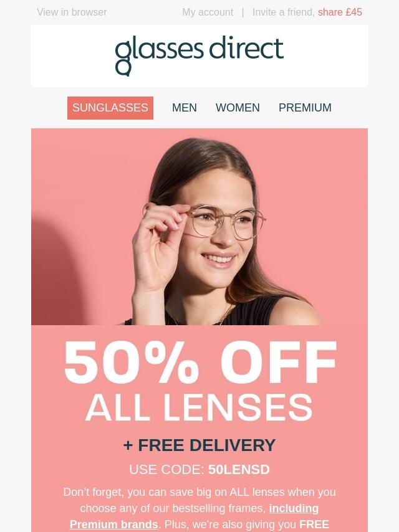Click the 50% OFF headline
399x532 pixels.
tap(200, 363)
